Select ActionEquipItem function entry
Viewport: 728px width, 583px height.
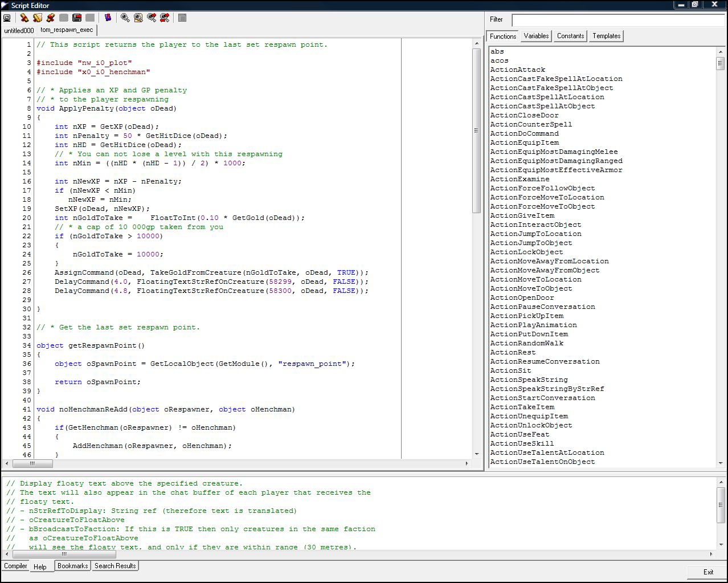(x=524, y=142)
